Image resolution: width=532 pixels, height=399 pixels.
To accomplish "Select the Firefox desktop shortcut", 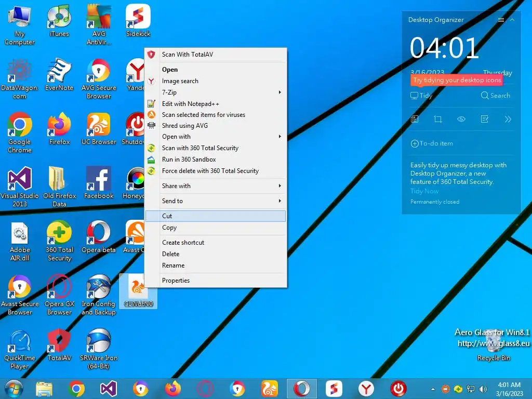I will pyautogui.click(x=59, y=129).
